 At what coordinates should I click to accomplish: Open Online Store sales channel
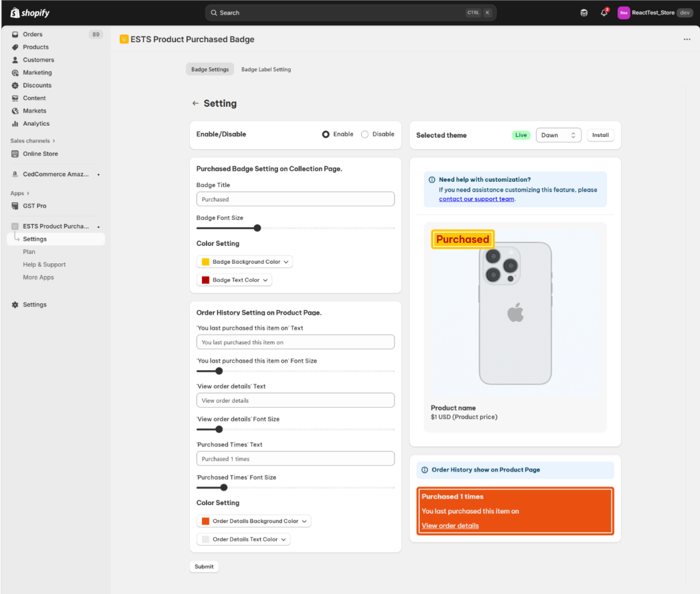[40, 154]
